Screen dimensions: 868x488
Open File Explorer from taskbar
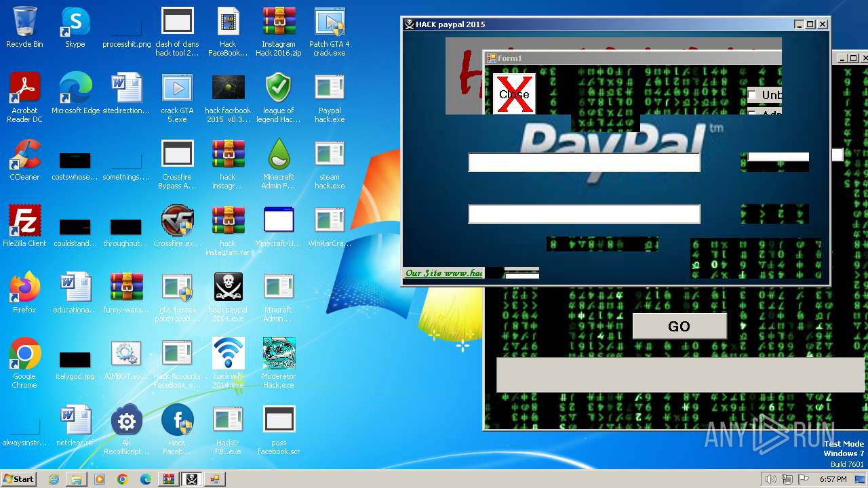[x=77, y=479]
